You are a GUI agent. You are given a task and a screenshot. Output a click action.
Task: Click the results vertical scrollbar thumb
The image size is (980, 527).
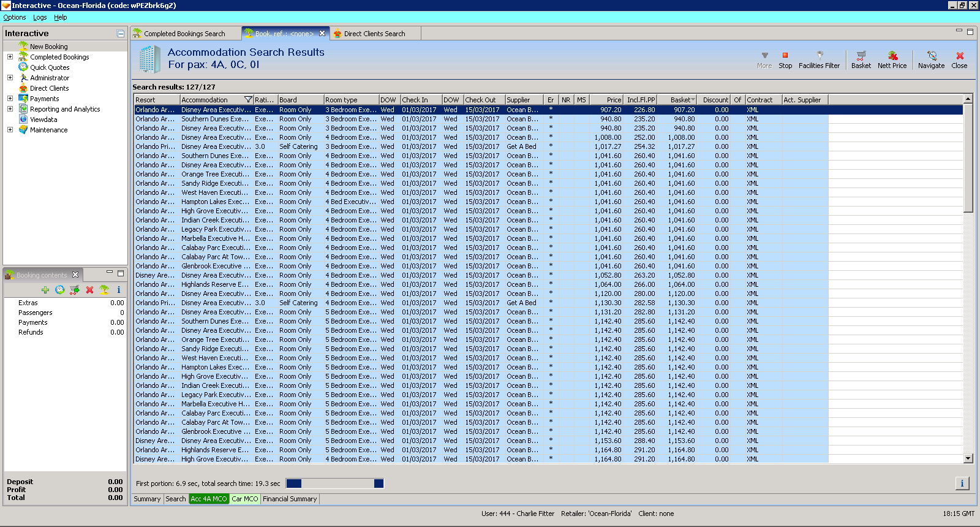[x=968, y=157]
